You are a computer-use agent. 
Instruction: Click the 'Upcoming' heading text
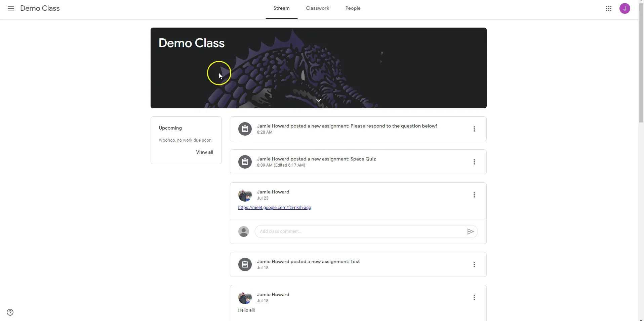[170, 128]
